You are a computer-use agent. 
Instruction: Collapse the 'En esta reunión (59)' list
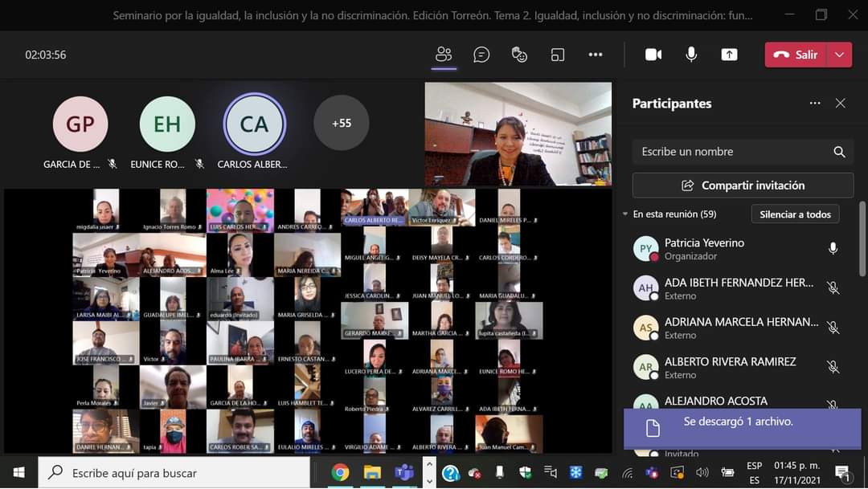point(625,214)
